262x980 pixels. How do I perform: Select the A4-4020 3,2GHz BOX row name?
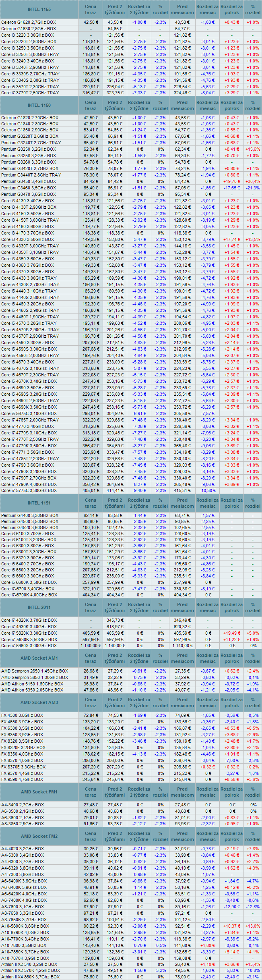tap(23, 849)
